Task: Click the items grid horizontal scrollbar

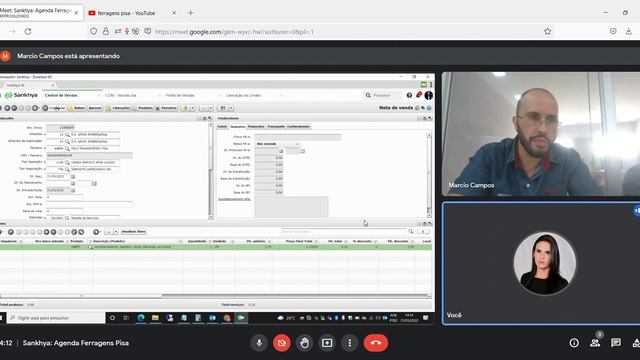Action: [216, 296]
